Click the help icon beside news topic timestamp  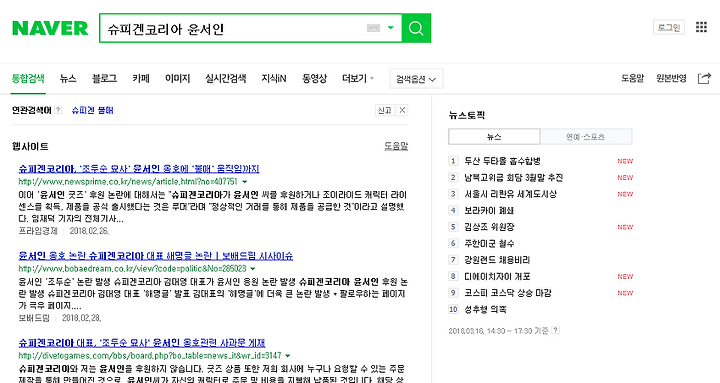(x=556, y=330)
